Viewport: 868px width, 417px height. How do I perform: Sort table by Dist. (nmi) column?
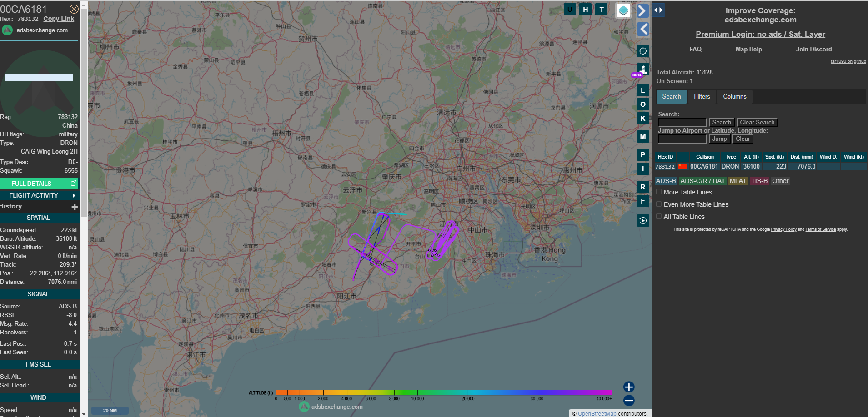pos(802,157)
